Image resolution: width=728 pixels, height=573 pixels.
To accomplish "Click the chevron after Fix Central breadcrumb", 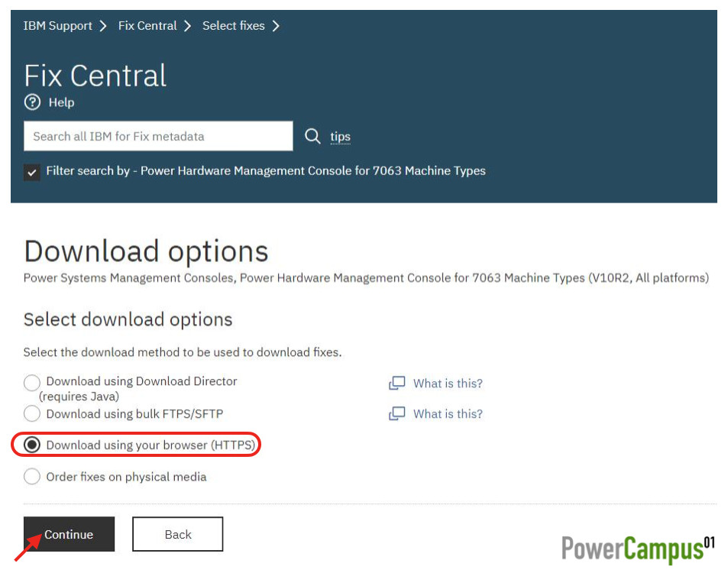I will pyautogui.click(x=187, y=26).
